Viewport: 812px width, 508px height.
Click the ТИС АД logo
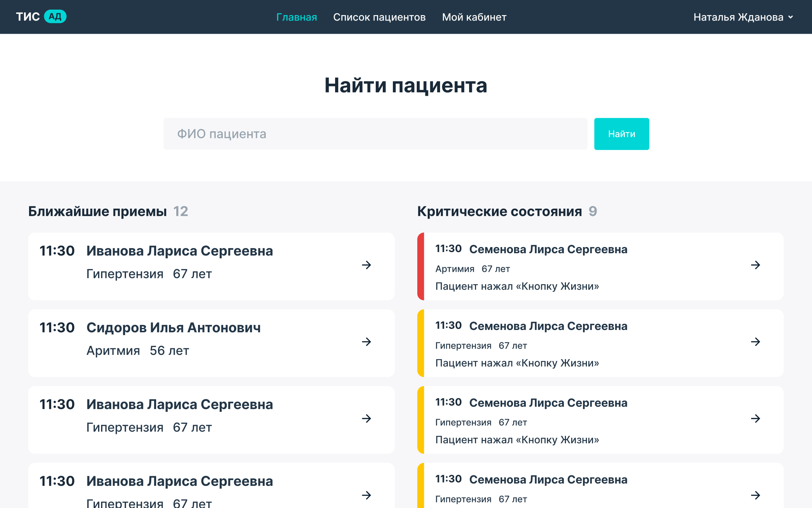coord(41,17)
